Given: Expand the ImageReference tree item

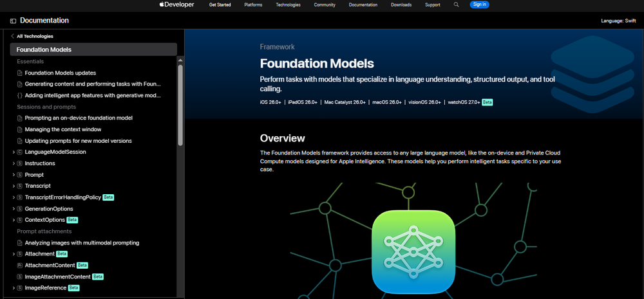Looking at the screenshot, I should coord(14,288).
